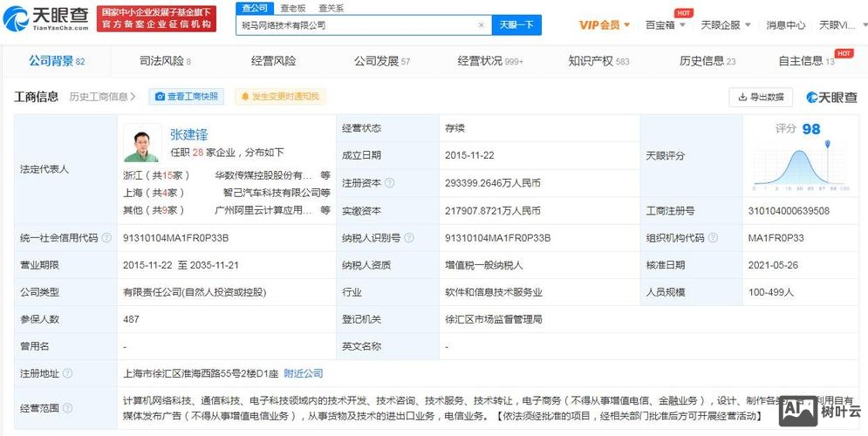Click 核准日期 value 2021-05-26
The image size is (868, 436).
point(773,265)
